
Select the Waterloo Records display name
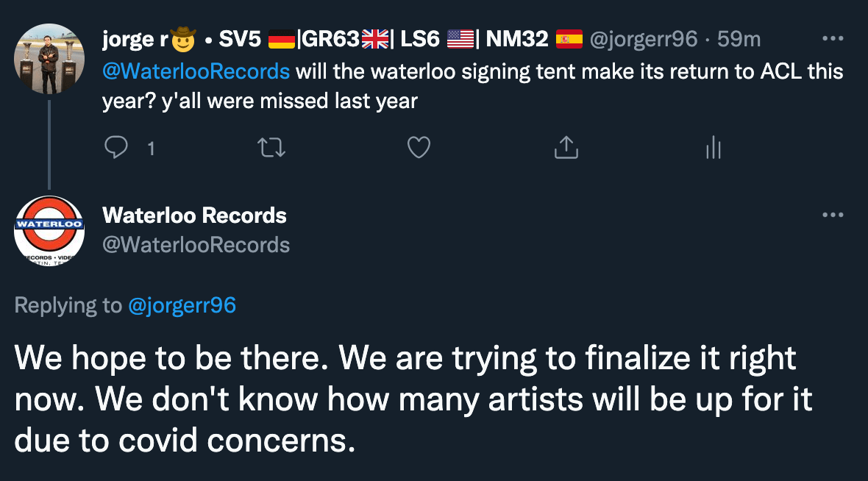coord(194,215)
